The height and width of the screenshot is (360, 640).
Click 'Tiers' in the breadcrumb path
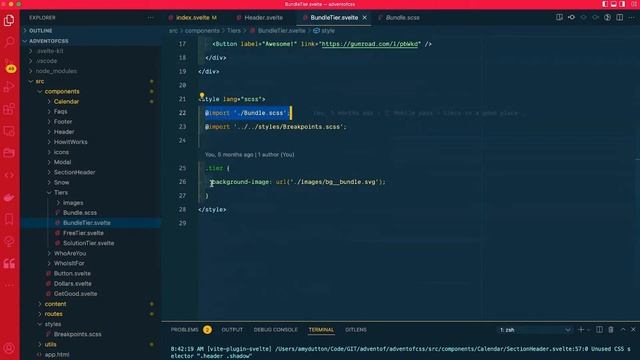click(234, 31)
